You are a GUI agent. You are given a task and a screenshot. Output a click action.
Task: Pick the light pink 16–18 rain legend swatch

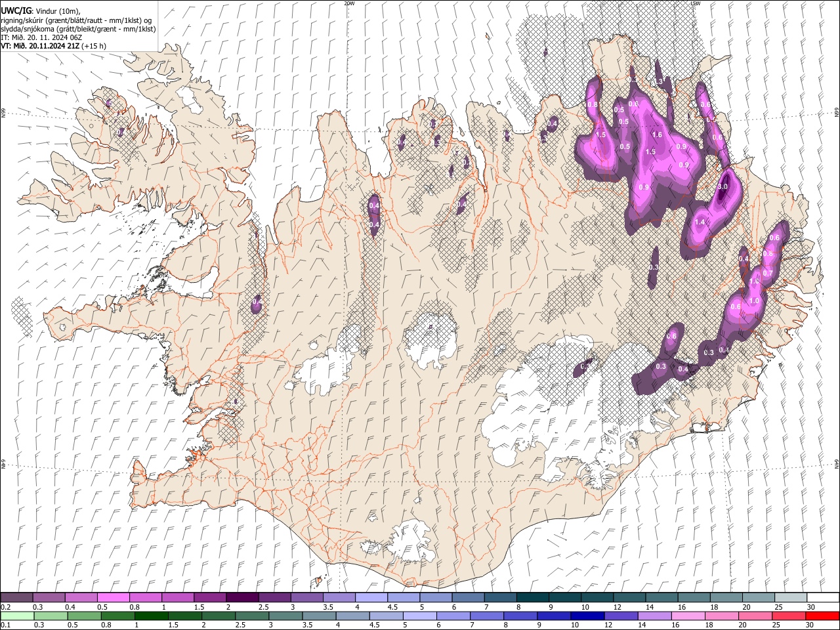688,616
